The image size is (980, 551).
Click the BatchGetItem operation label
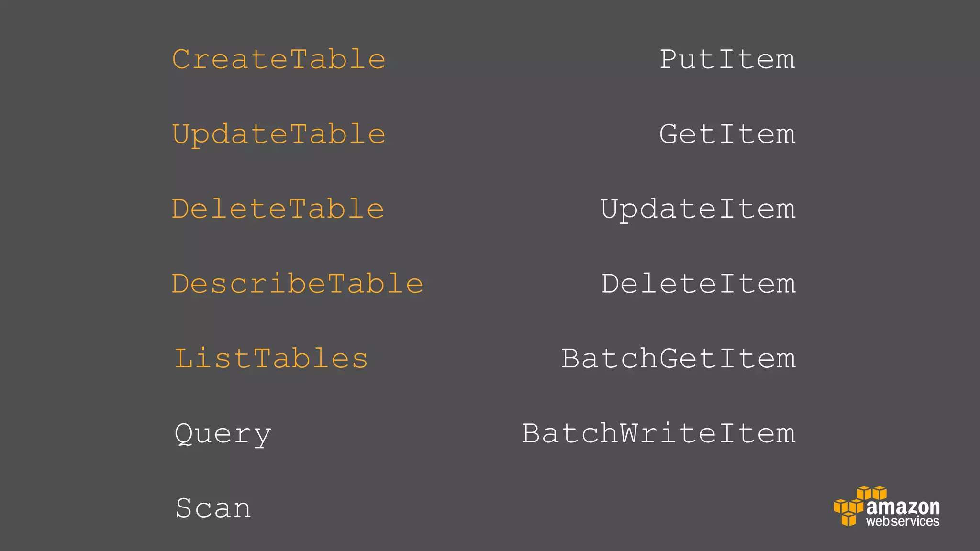click(x=679, y=359)
